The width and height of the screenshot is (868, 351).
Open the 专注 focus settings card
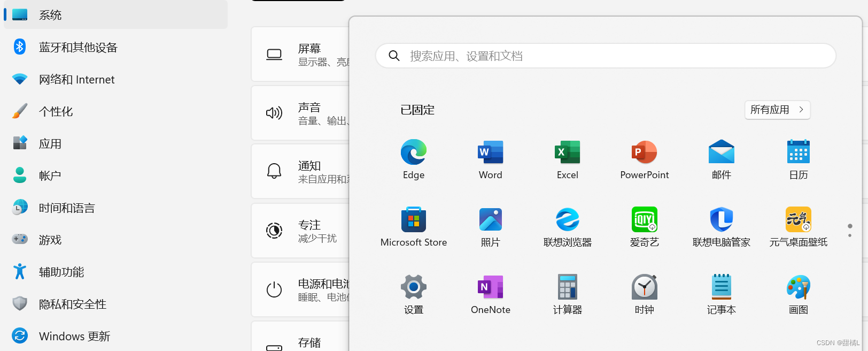[300, 231]
